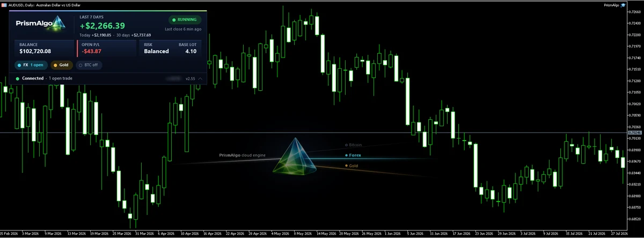Click the large prism graphic on the chart
The height and width of the screenshot is (238, 644).
pos(295,156)
